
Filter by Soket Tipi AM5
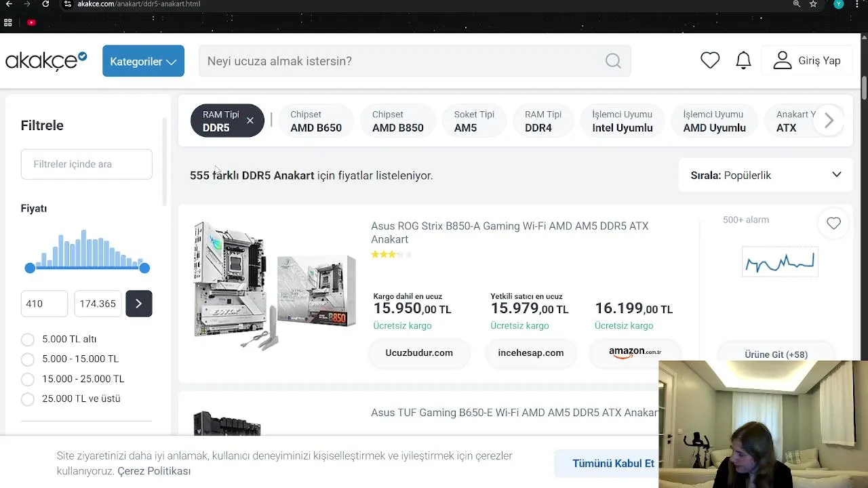coord(474,121)
